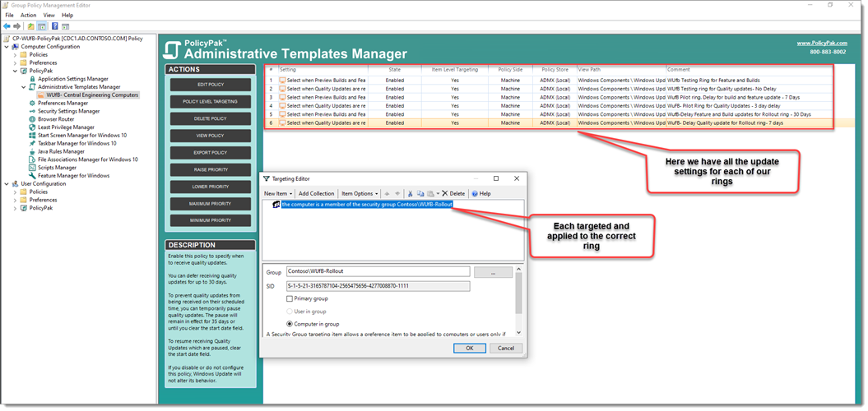The width and height of the screenshot is (868, 411).
Task: Click the Paste icon in Targeting Editor
Action: click(429, 194)
